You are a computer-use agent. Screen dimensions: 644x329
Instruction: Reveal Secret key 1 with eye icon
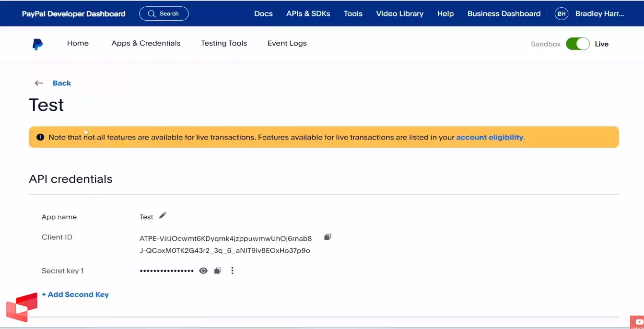pos(203,271)
